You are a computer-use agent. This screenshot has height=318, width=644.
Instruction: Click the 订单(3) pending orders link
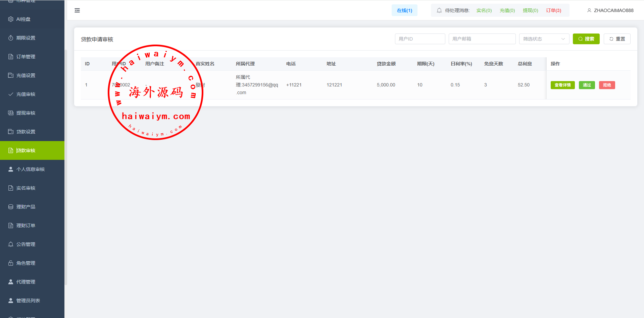(553, 10)
